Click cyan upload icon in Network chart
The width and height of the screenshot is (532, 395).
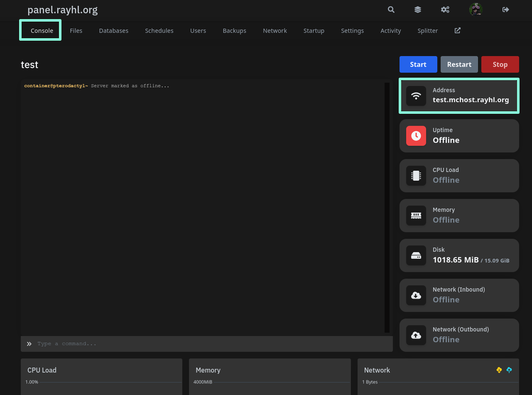click(x=509, y=370)
